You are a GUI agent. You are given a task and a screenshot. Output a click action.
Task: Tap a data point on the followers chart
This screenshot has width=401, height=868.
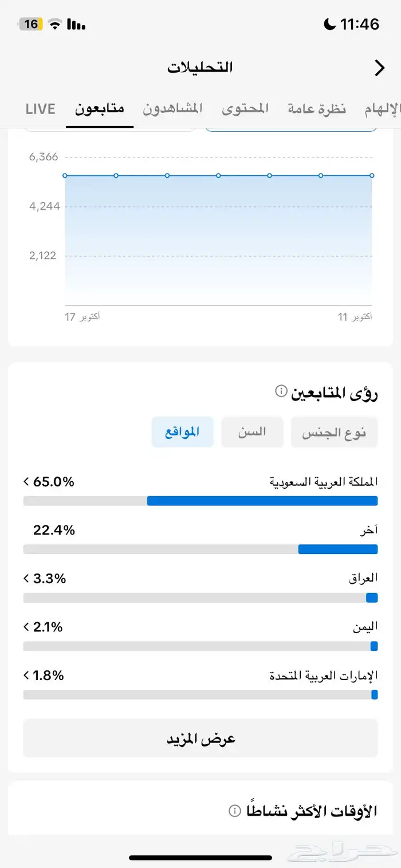[x=218, y=175]
